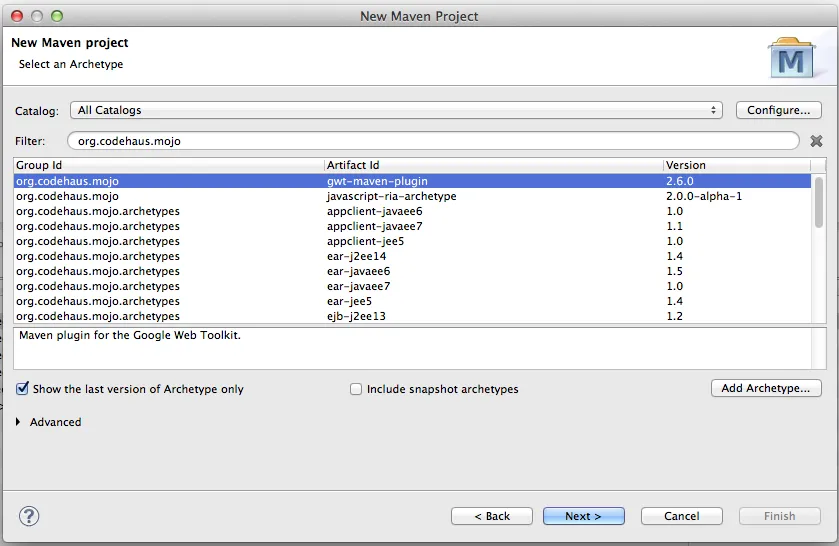Expand the Advanced section
Viewport: 839px width, 546px height.
pos(18,422)
